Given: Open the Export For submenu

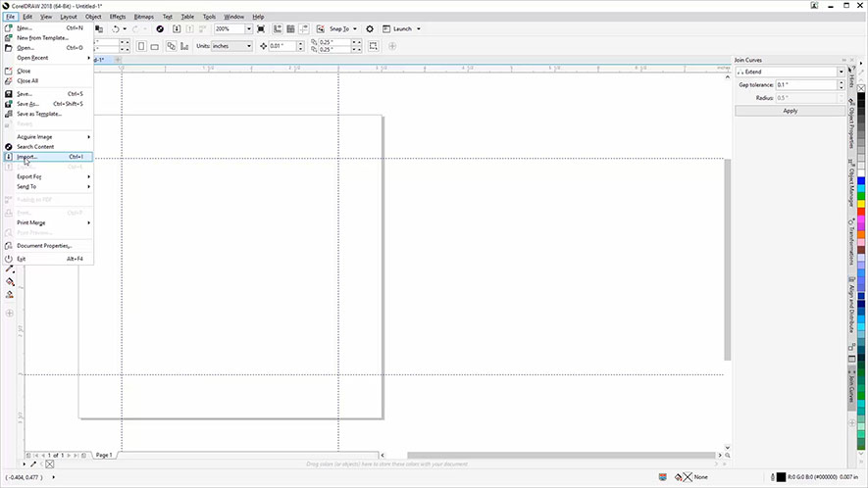Looking at the screenshot, I should 29,176.
